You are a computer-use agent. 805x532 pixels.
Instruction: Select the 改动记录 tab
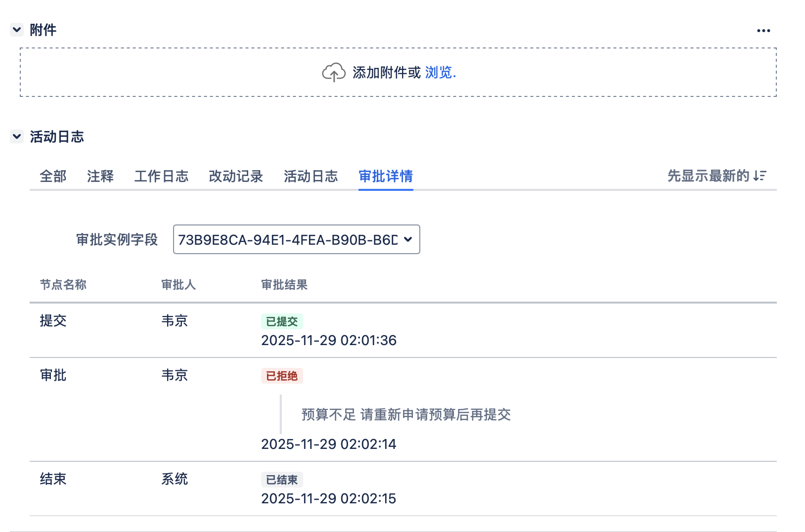tap(236, 176)
